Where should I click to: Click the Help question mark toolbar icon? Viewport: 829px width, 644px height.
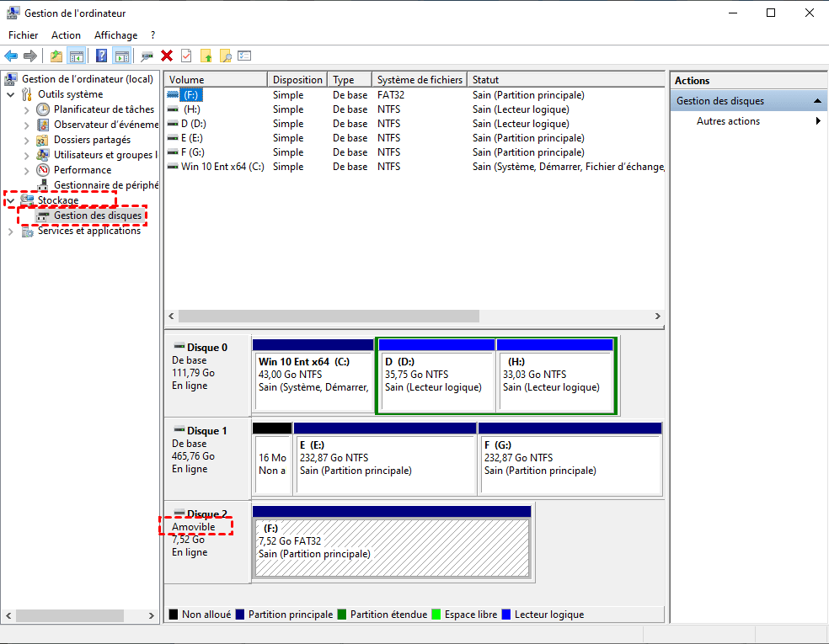[101, 56]
